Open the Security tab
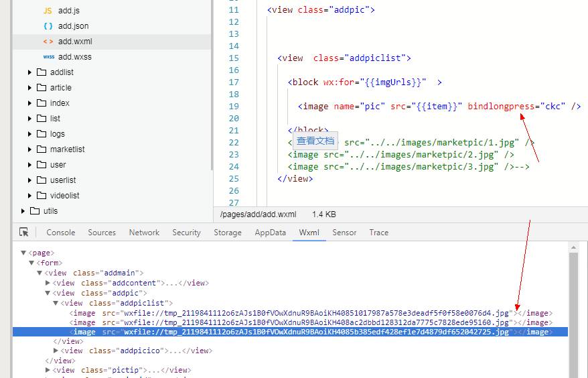The image size is (588, 378). coord(186,233)
